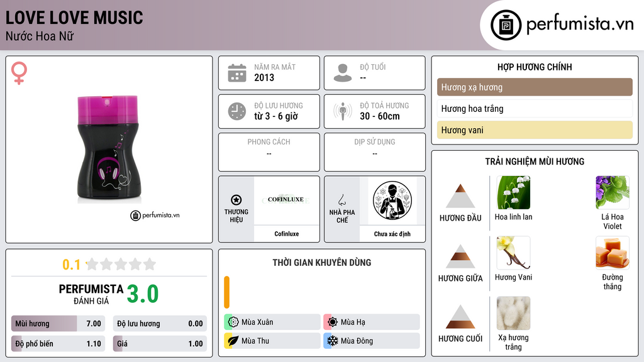
Task: Click the person silhouette icon for Độ tuổi
Action: (x=343, y=73)
